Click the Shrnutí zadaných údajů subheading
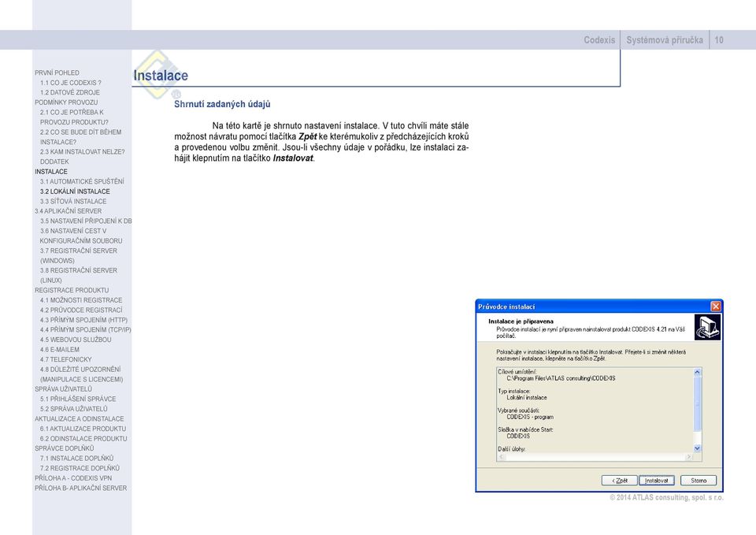The height and width of the screenshot is (535, 756). point(222,104)
